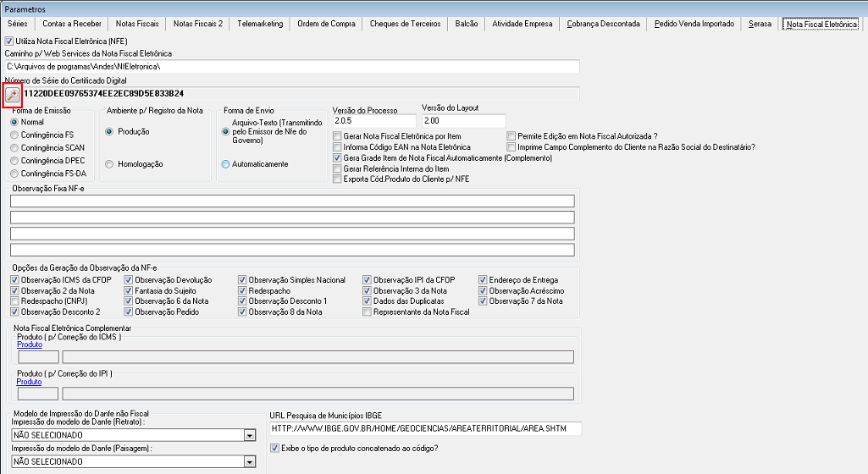868x474 pixels.
Task: Choose Automaticamente sending form
Action: [225, 164]
